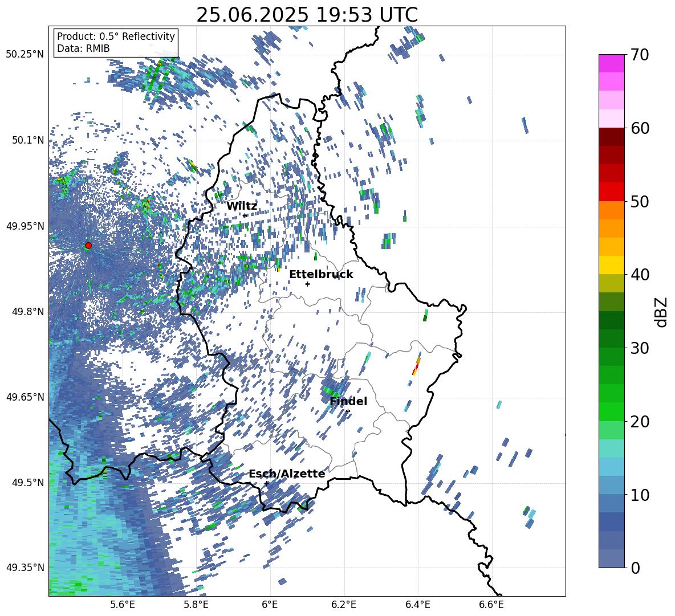Click the Ettelbruck station cross marker
The height and width of the screenshot is (616, 675).
point(307,284)
